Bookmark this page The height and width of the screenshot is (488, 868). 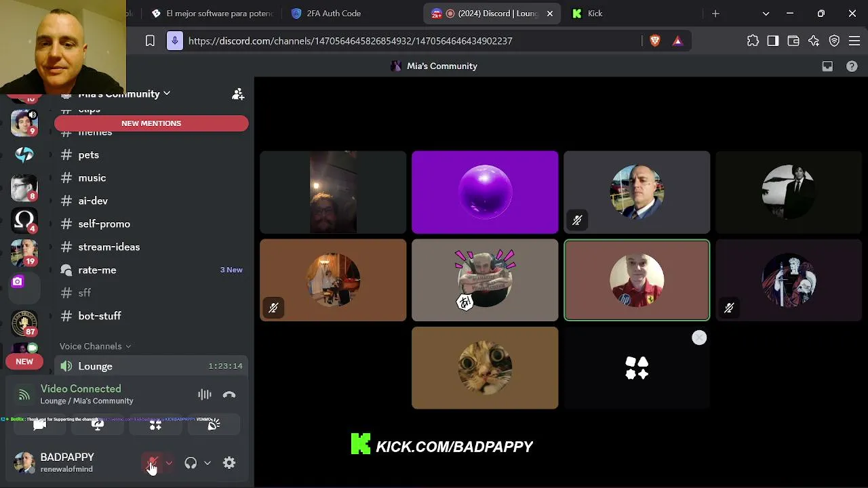[x=150, y=41]
